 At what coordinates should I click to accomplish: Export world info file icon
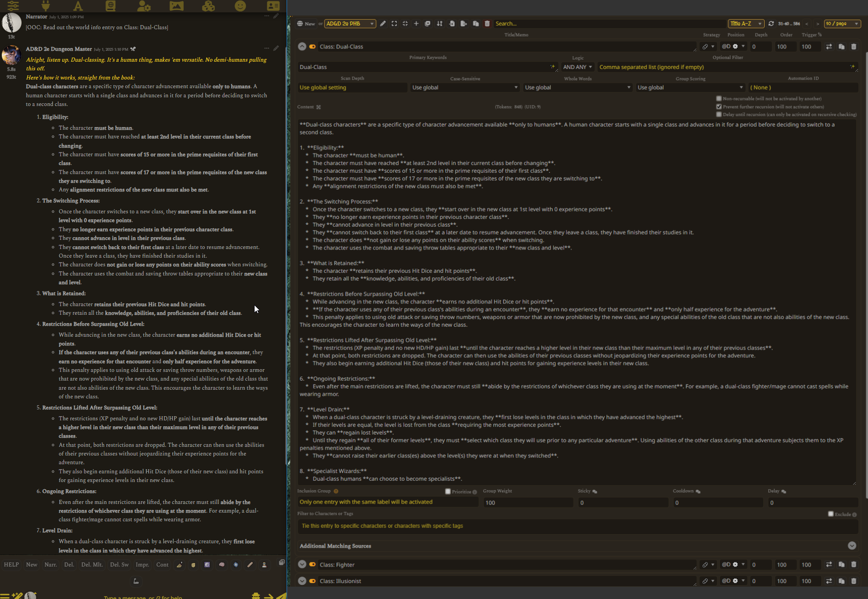coord(463,24)
